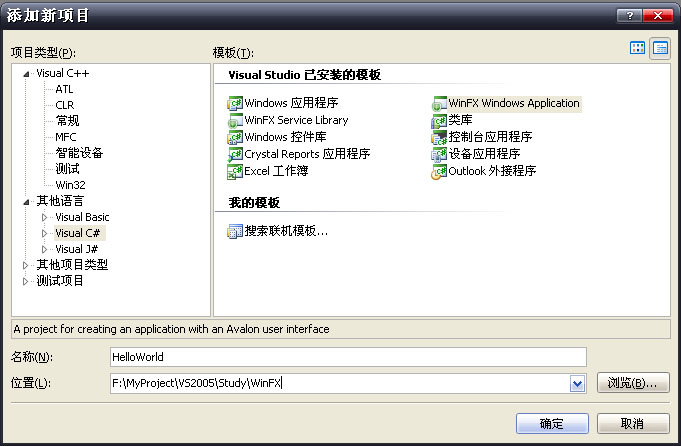Click the 搜索联机模板... text label
Screen dimensions: 681x446
pyautogui.click(x=286, y=231)
